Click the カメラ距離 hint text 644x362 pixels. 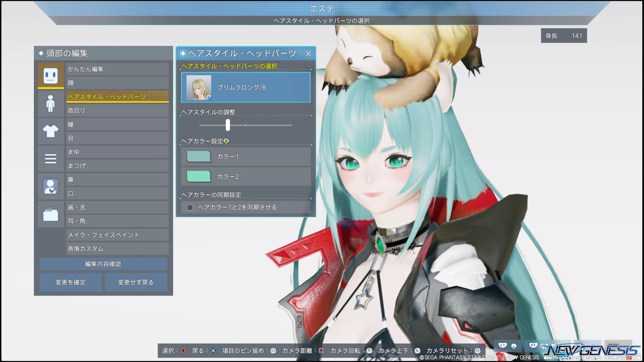point(298,351)
